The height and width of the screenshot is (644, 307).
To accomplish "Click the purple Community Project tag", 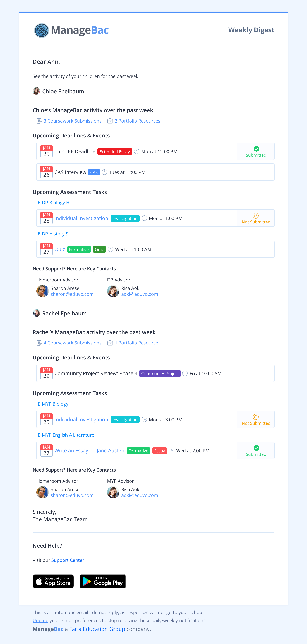I will point(160,373).
